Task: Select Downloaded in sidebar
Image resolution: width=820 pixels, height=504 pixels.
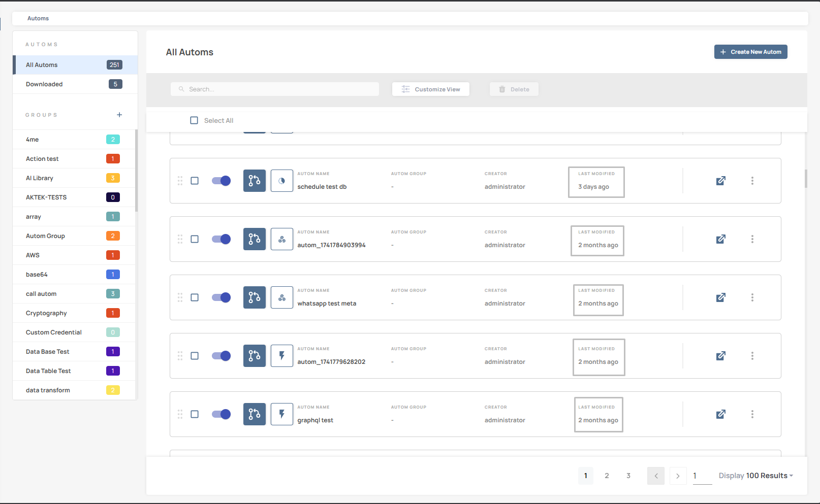Action: pos(45,84)
